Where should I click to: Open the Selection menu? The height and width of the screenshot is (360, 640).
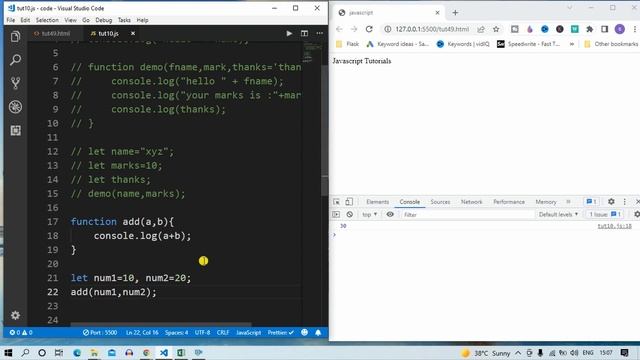[x=47, y=20]
